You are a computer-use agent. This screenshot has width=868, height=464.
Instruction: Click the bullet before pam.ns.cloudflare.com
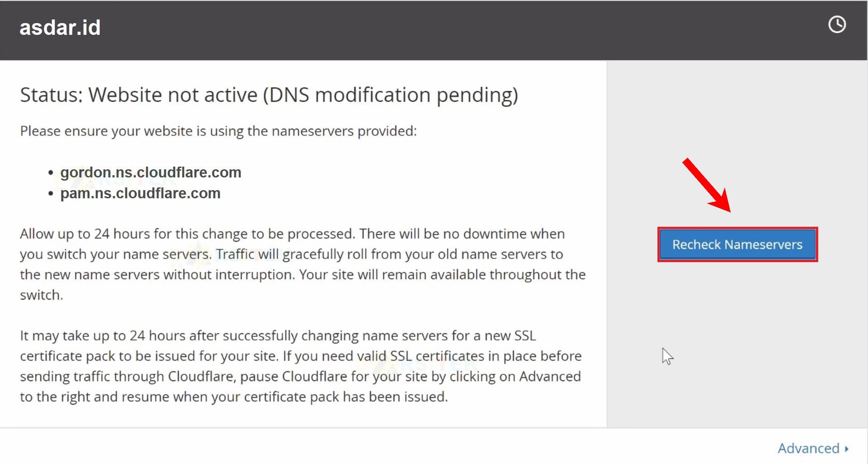51,193
